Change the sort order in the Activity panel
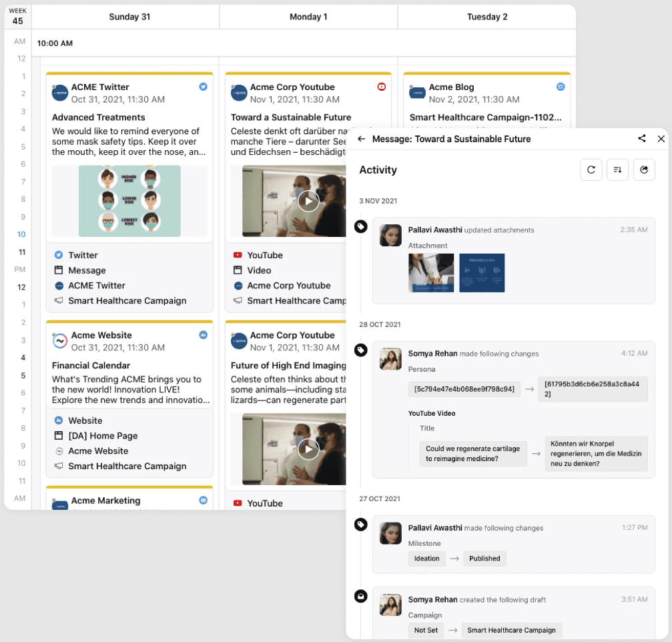The width and height of the screenshot is (672, 642). coord(617,170)
